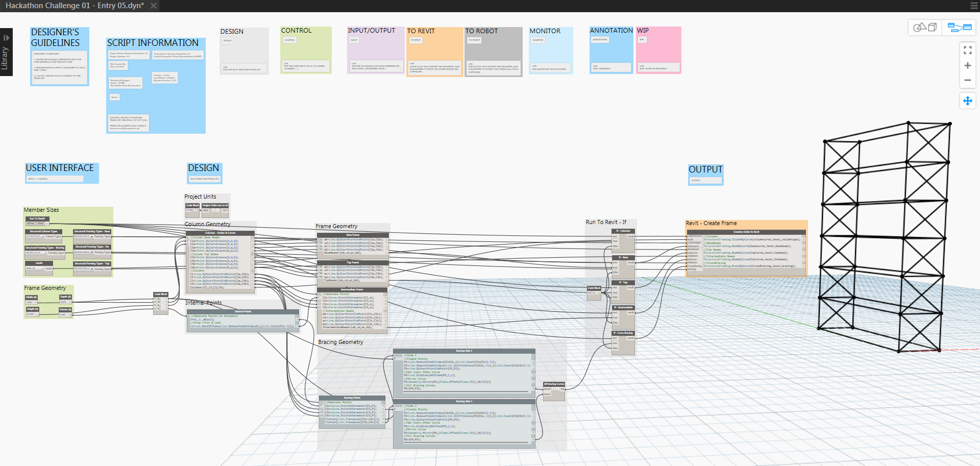
Task: Select False in Run To Revit? node
Action: (41, 224)
